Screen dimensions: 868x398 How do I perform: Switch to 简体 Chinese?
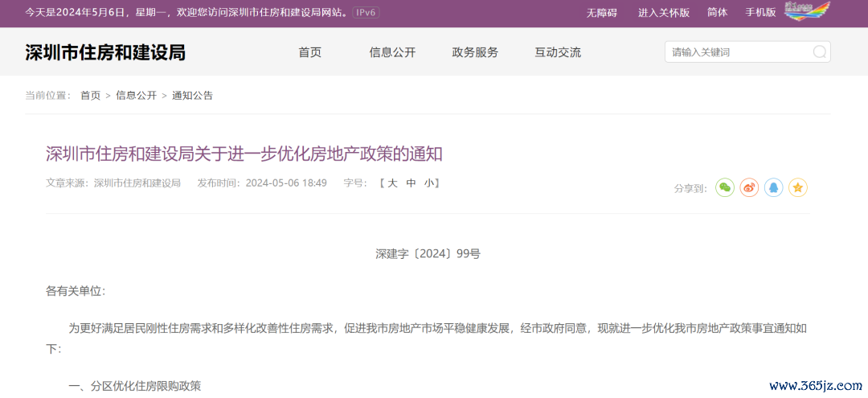(718, 12)
